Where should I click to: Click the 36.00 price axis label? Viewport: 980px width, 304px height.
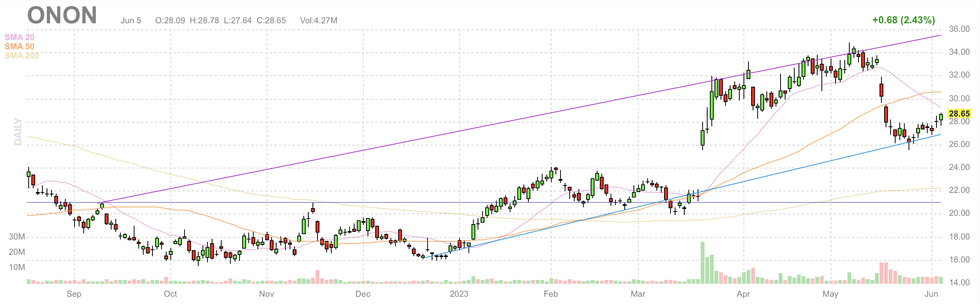[959, 29]
